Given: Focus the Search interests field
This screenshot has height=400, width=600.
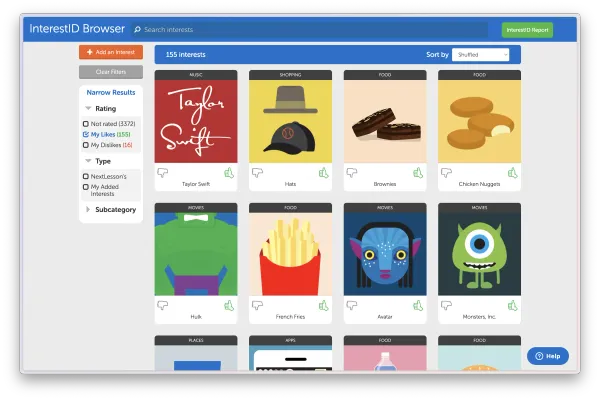Looking at the screenshot, I should [x=310, y=29].
